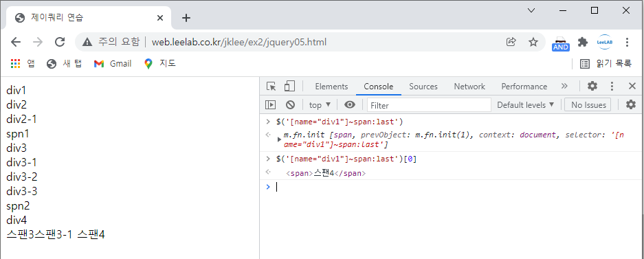Create a live expression with eye icon

350,105
